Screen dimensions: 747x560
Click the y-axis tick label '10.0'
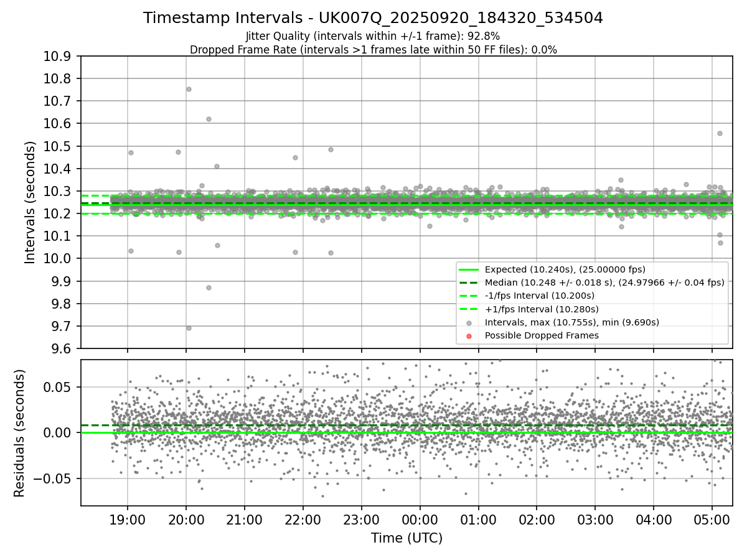tap(57, 258)
